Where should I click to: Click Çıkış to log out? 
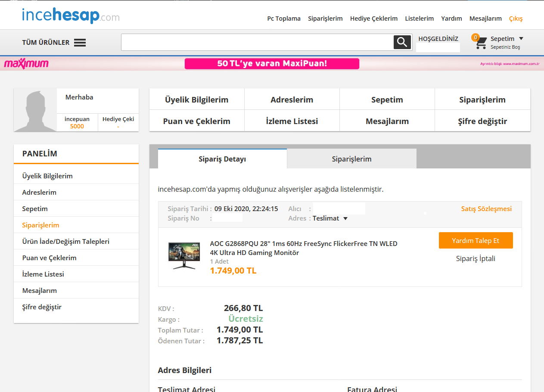pyautogui.click(x=516, y=19)
